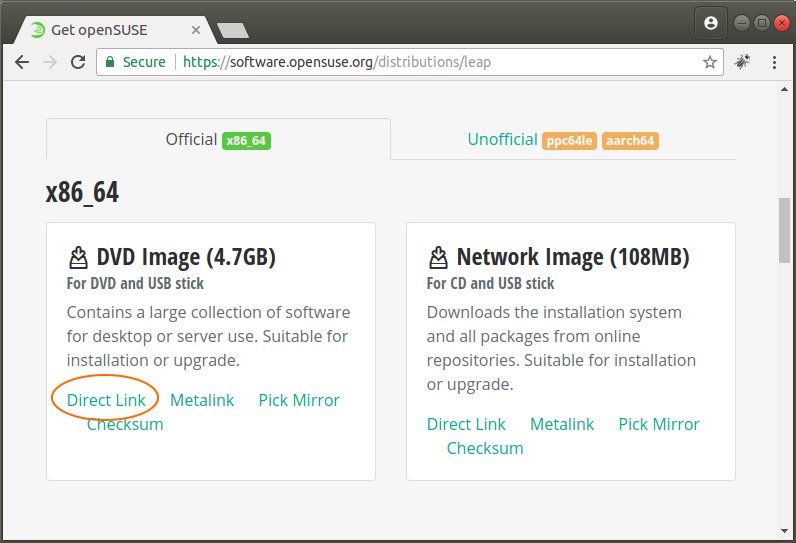Click the green padlock Secure icon
The height and width of the screenshot is (543, 796).
point(110,62)
